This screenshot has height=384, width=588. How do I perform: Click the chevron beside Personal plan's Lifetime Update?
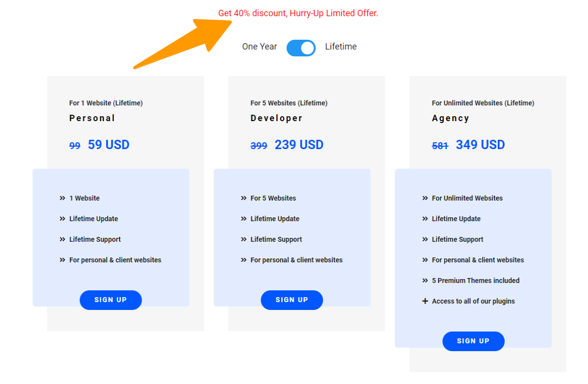click(x=62, y=219)
